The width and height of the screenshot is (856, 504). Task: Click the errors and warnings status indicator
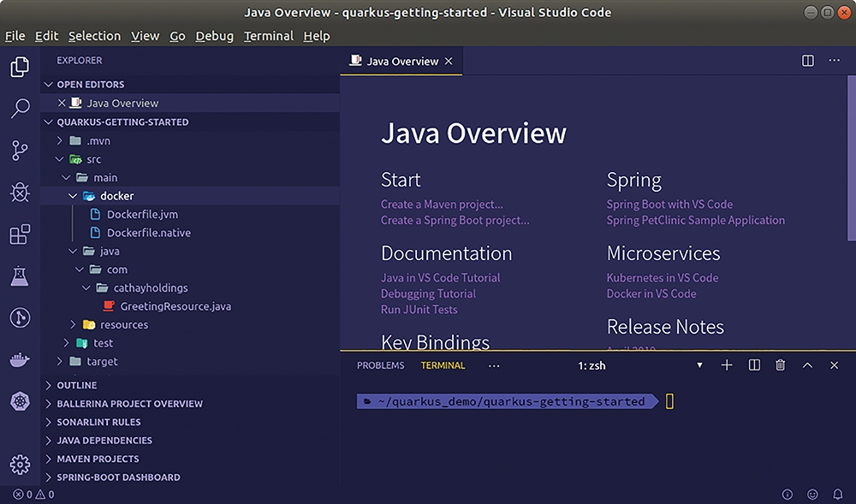(x=33, y=495)
